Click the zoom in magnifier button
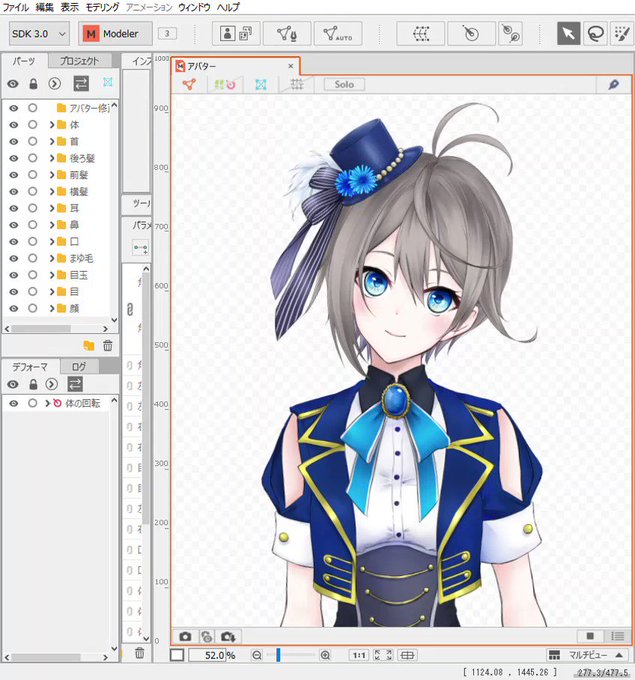The width and height of the screenshot is (635, 680). pyautogui.click(x=325, y=655)
